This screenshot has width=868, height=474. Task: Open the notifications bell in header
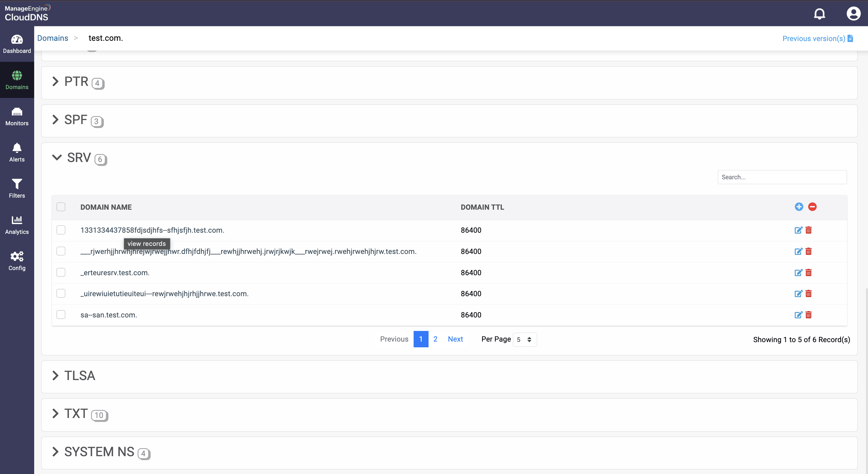[819, 14]
